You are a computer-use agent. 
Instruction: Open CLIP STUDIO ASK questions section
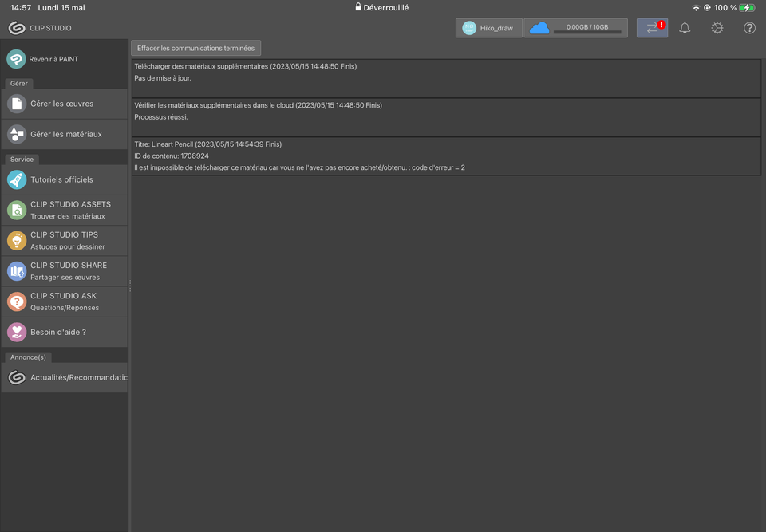64,301
